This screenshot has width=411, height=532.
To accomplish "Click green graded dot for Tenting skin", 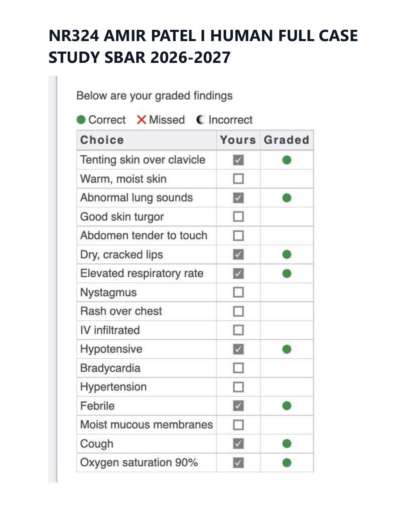I will pyautogui.click(x=287, y=160).
